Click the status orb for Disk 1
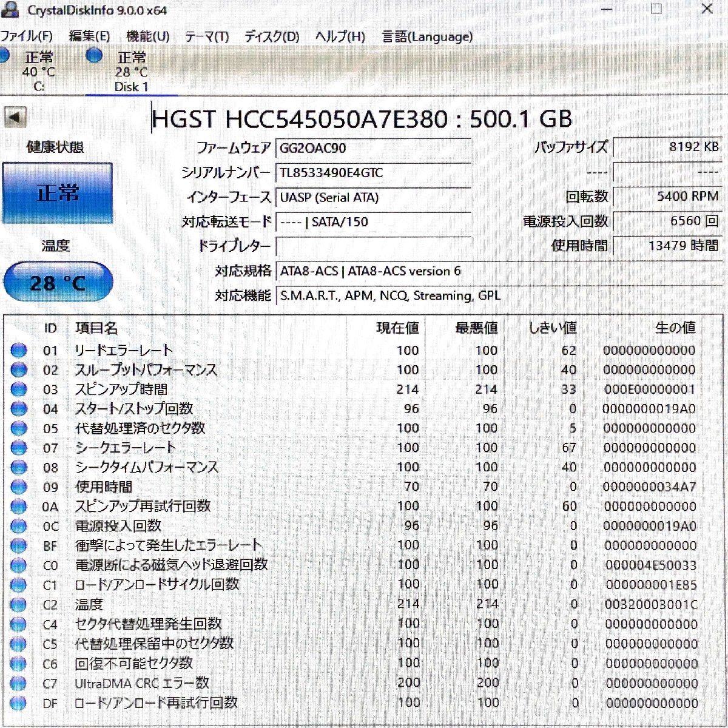The width and height of the screenshot is (728, 728). [x=94, y=56]
